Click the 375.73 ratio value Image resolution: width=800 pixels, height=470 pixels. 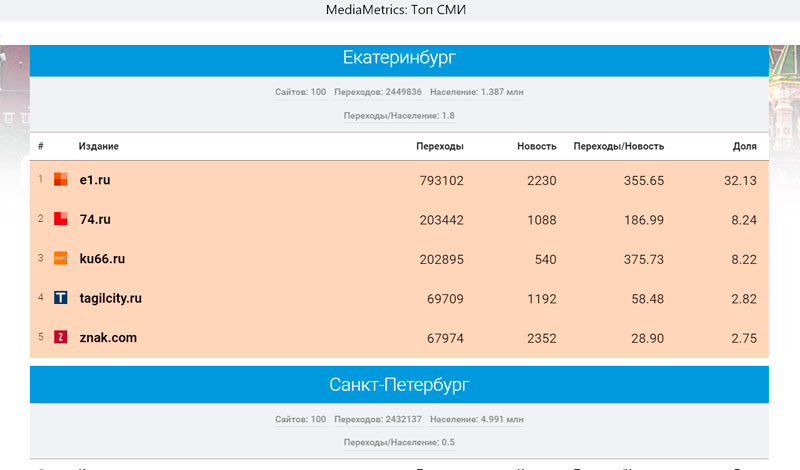pos(644,259)
